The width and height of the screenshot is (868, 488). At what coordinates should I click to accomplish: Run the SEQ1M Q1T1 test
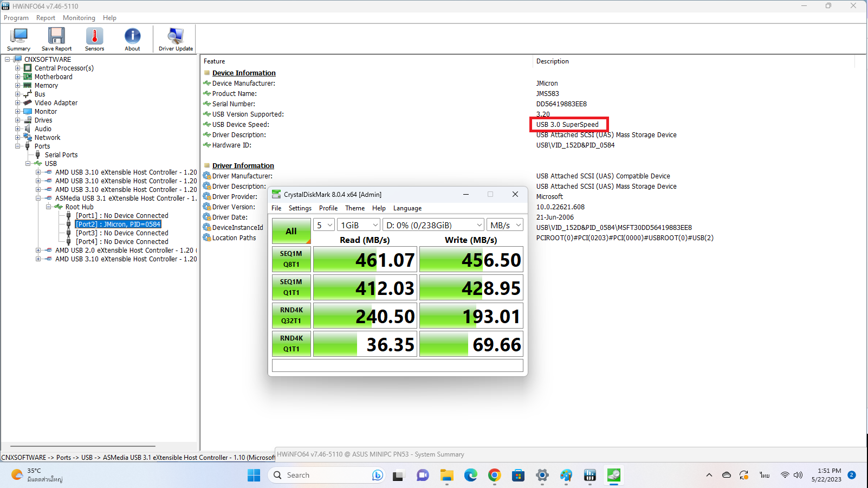pos(292,287)
